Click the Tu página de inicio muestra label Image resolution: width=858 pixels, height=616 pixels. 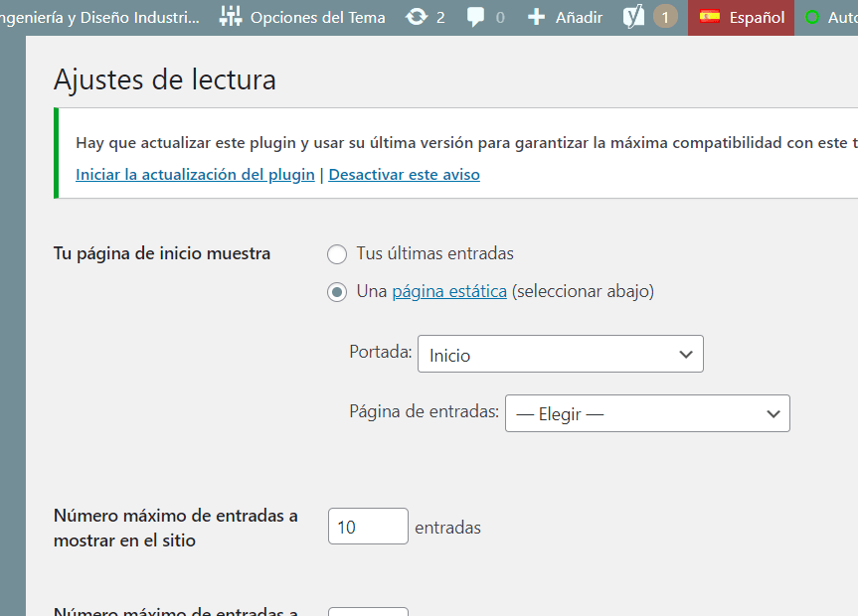162,253
